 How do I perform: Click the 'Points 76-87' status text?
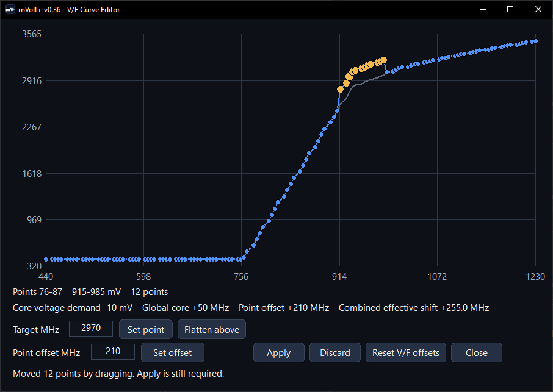(37, 292)
